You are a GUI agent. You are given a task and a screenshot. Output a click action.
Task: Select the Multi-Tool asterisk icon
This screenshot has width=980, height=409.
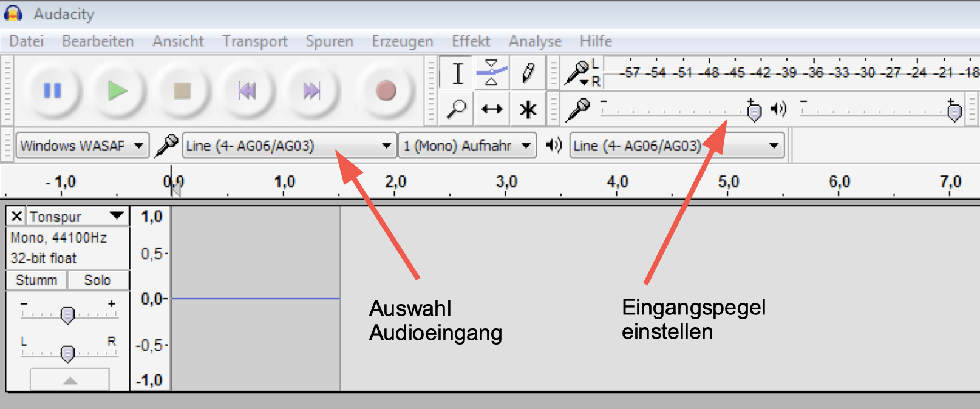tap(528, 109)
